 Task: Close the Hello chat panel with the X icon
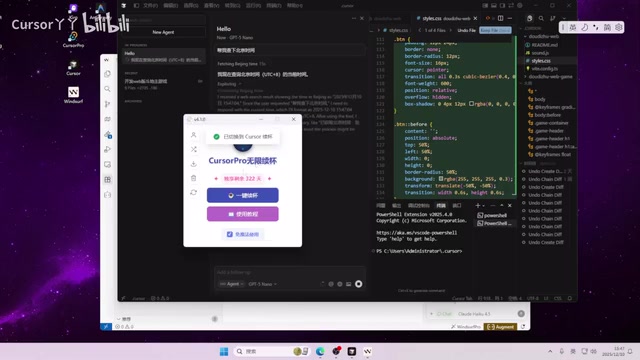pos(362,18)
